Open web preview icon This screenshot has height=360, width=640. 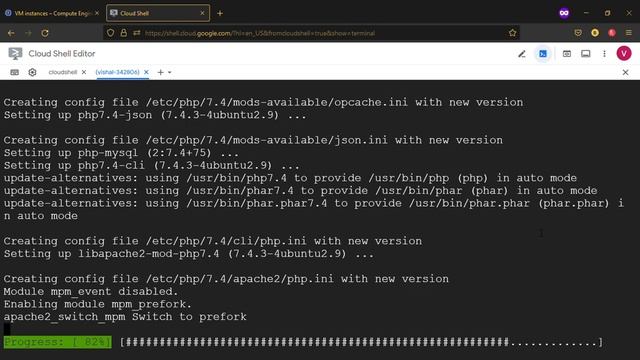pyautogui.click(x=567, y=54)
